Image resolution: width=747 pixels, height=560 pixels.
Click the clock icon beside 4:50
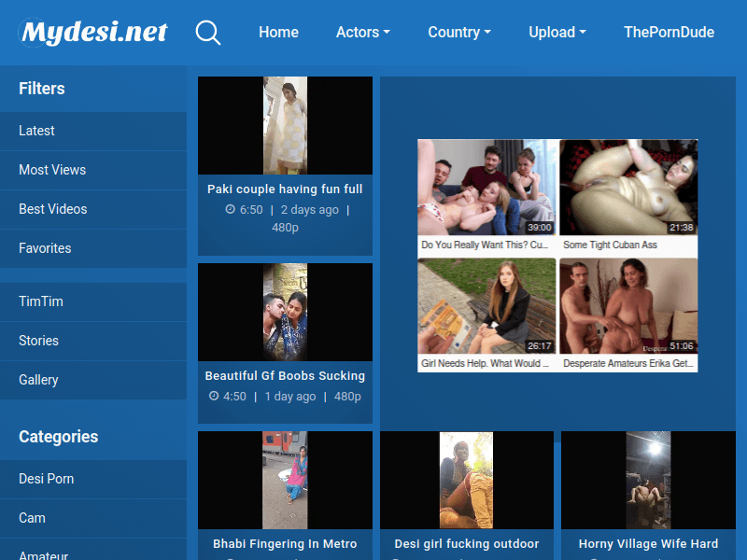214,397
